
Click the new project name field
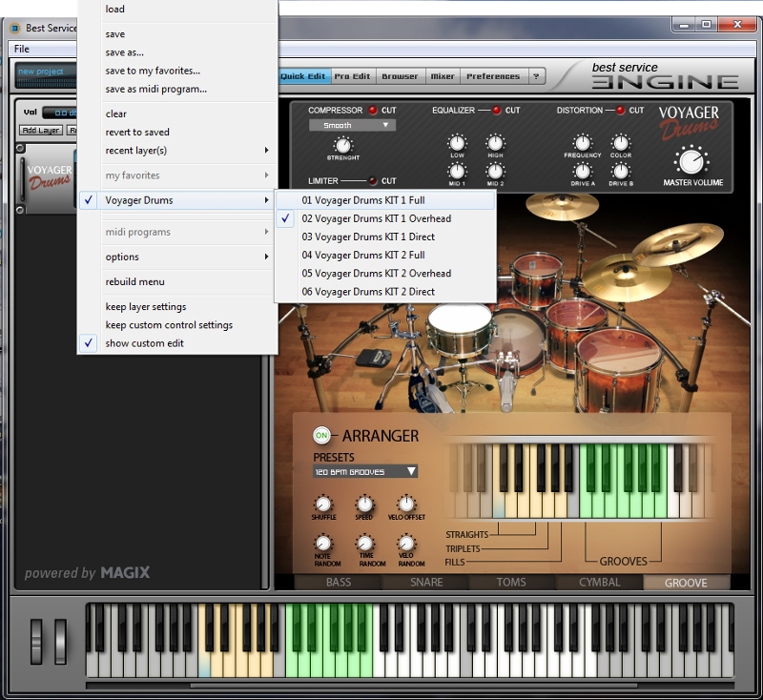tap(45, 72)
